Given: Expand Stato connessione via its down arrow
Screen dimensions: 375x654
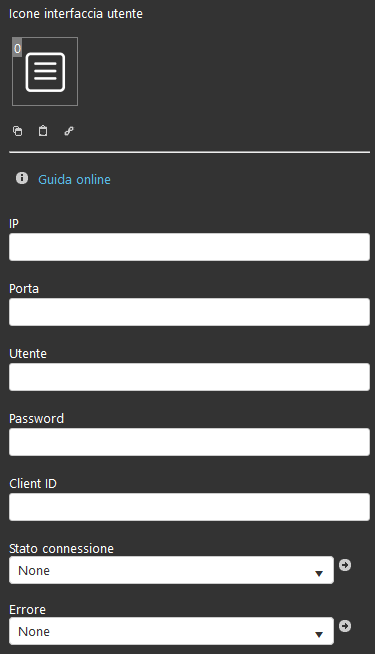Looking at the screenshot, I should click(x=319, y=574).
